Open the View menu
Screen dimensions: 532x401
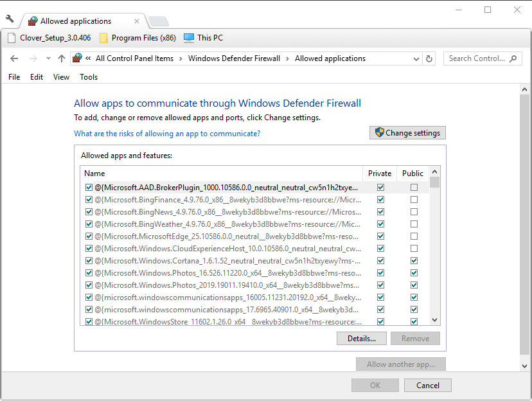(62, 77)
